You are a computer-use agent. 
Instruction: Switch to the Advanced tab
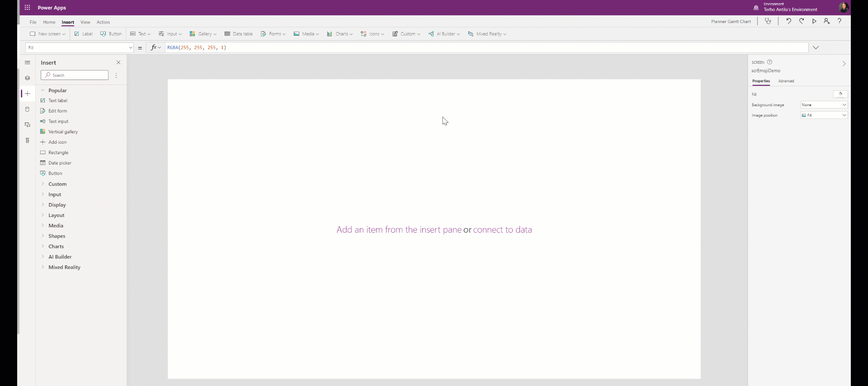point(786,81)
